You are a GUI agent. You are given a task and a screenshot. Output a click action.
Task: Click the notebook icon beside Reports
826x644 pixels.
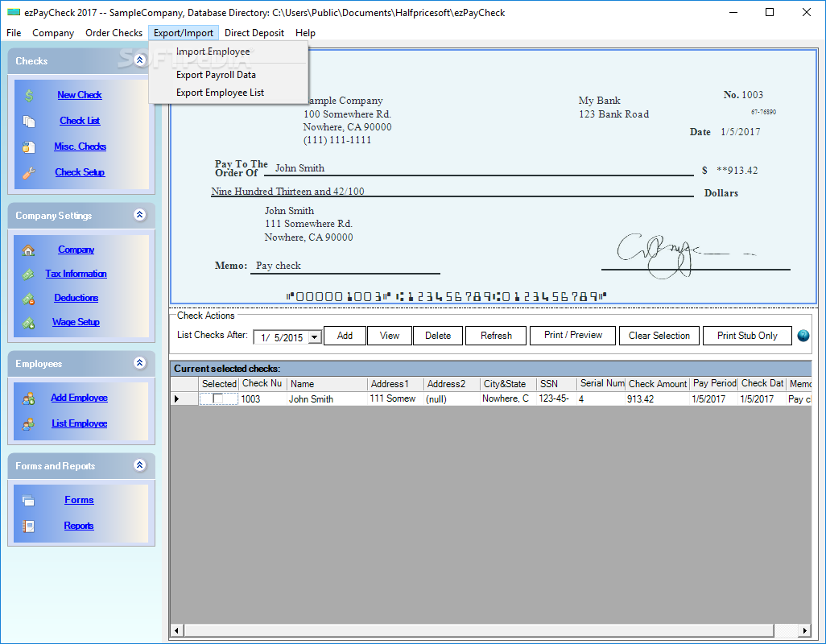[28, 526]
